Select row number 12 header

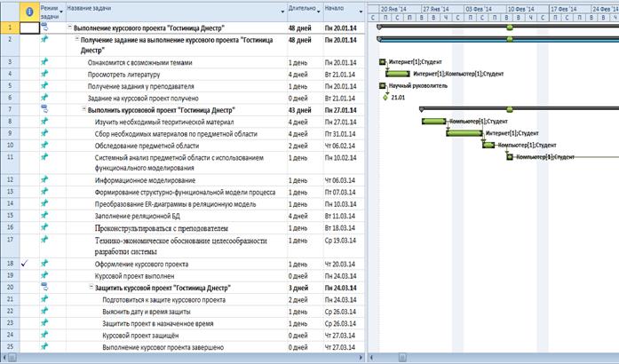point(10,180)
